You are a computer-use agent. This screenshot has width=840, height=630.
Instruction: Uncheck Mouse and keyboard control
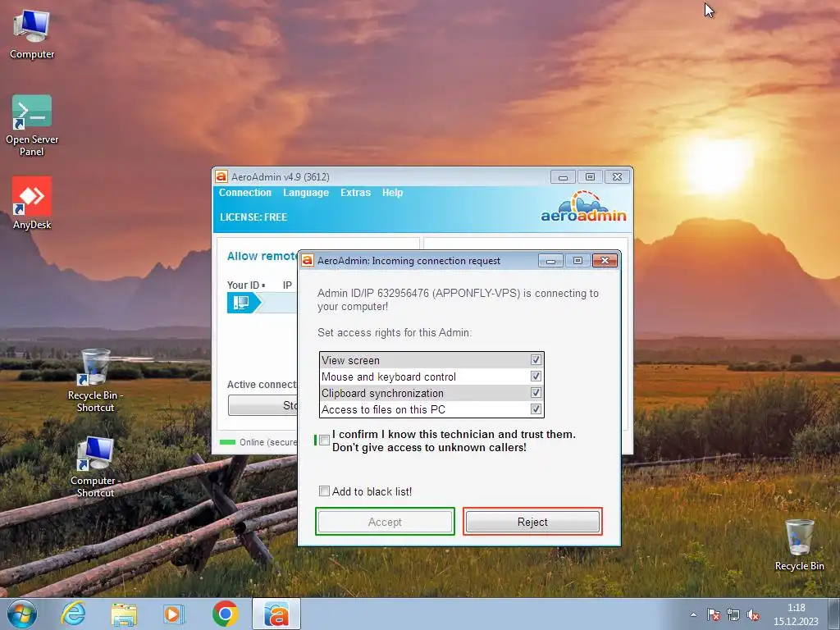click(535, 377)
